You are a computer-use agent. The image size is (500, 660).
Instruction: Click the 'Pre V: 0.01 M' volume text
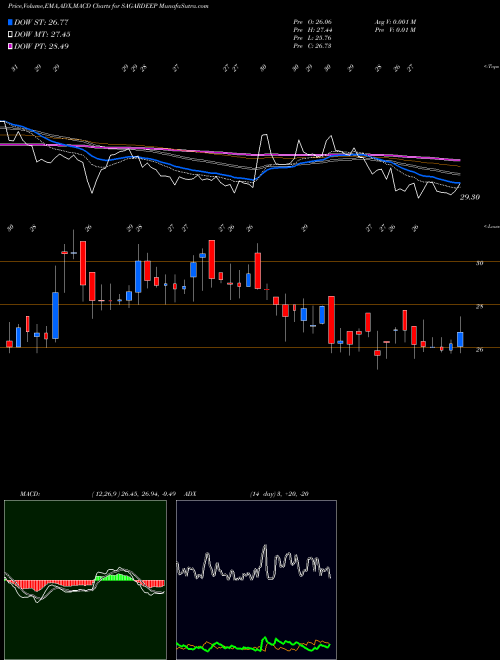395,30
